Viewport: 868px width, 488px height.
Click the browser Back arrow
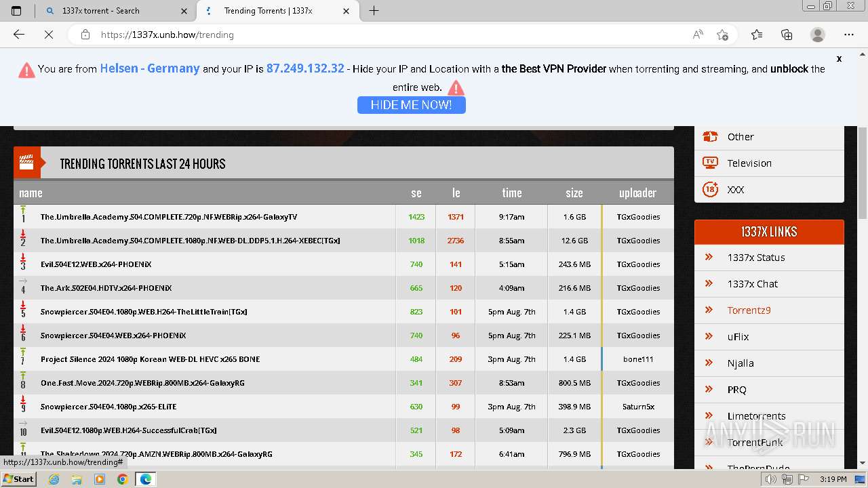(x=19, y=35)
